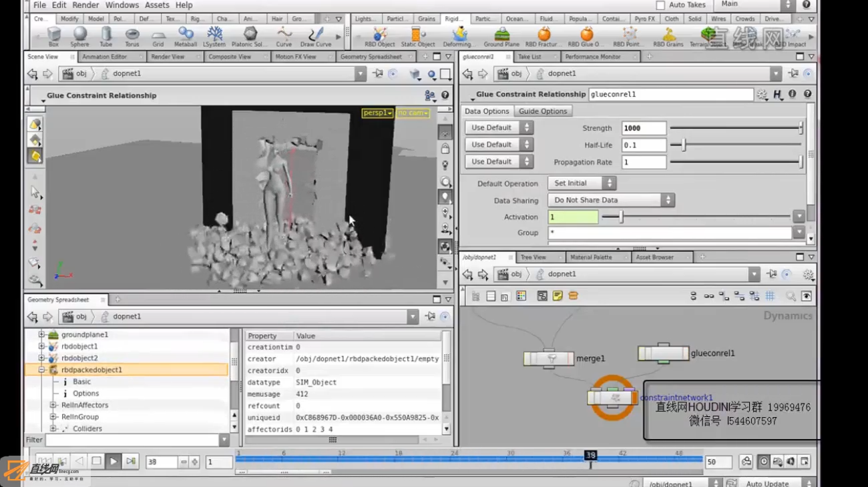Click the RBD Object shelf tool
Image resolution: width=868 pixels, height=487 pixels.
point(379,37)
